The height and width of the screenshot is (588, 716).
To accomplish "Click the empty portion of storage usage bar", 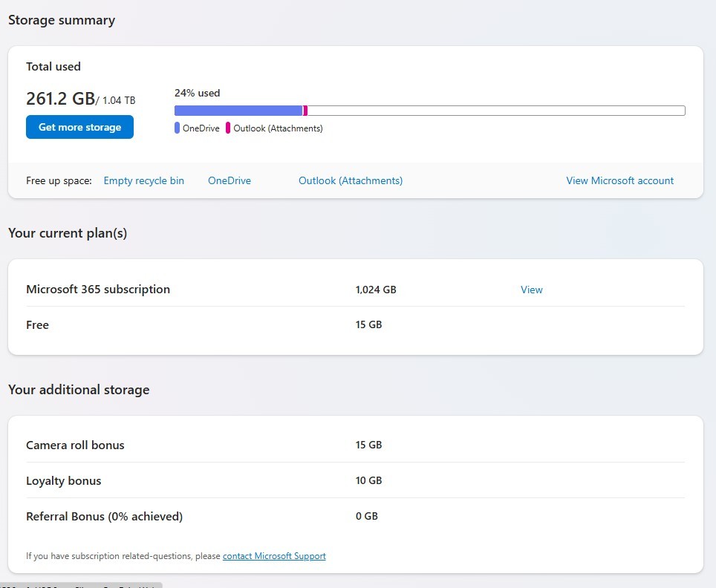I will [x=496, y=111].
